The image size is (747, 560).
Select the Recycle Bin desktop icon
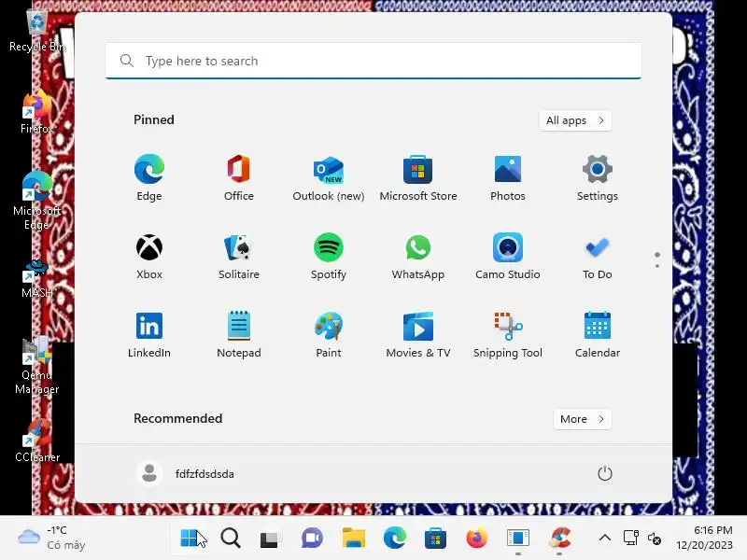coord(37,32)
